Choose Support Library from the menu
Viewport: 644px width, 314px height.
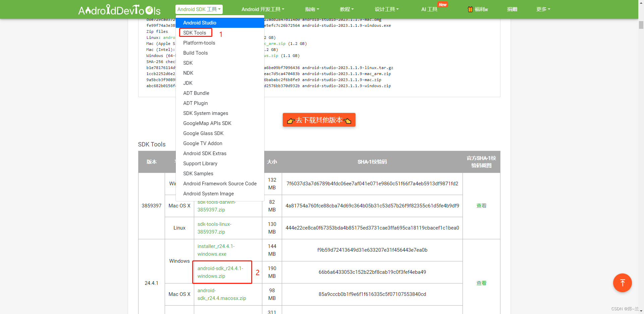(220, 164)
